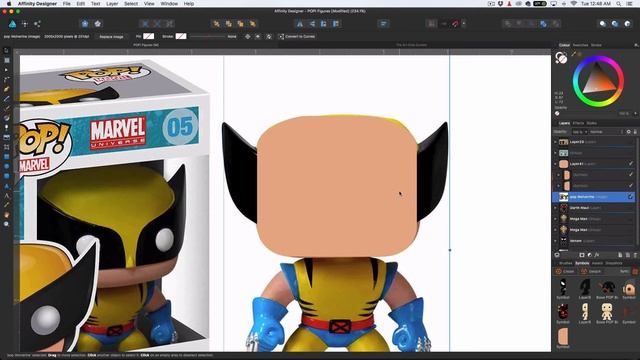
Task: Click the Move to Front arrange icon
Action: [253, 24]
